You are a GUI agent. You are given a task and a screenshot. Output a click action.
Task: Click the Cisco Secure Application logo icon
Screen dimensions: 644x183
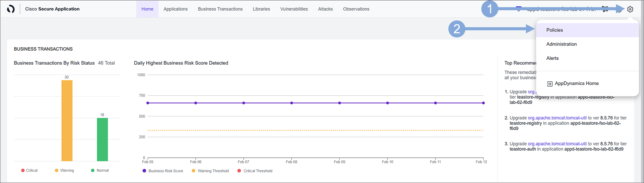[11, 9]
